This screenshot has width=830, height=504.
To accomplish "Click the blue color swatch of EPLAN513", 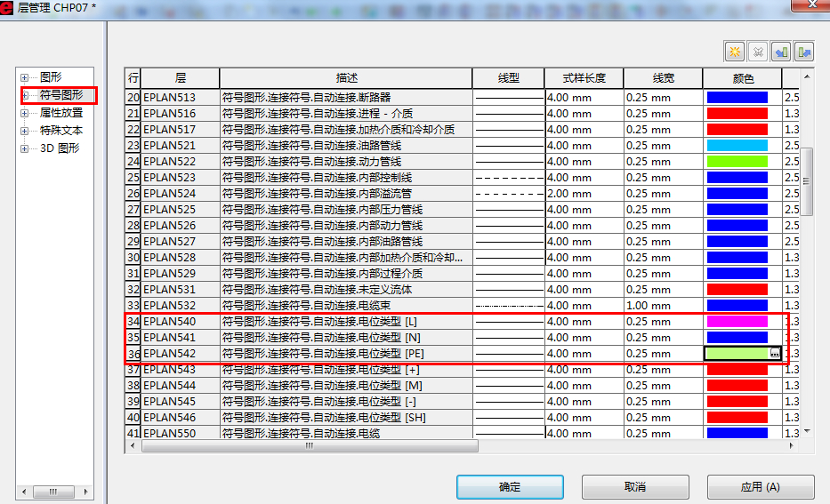I will pos(737,97).
